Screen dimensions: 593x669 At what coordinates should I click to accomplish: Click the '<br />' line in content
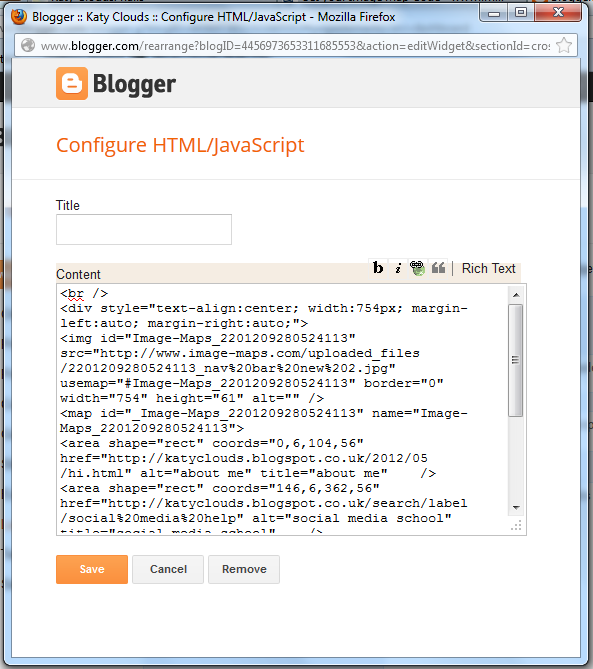coord(84,294)
